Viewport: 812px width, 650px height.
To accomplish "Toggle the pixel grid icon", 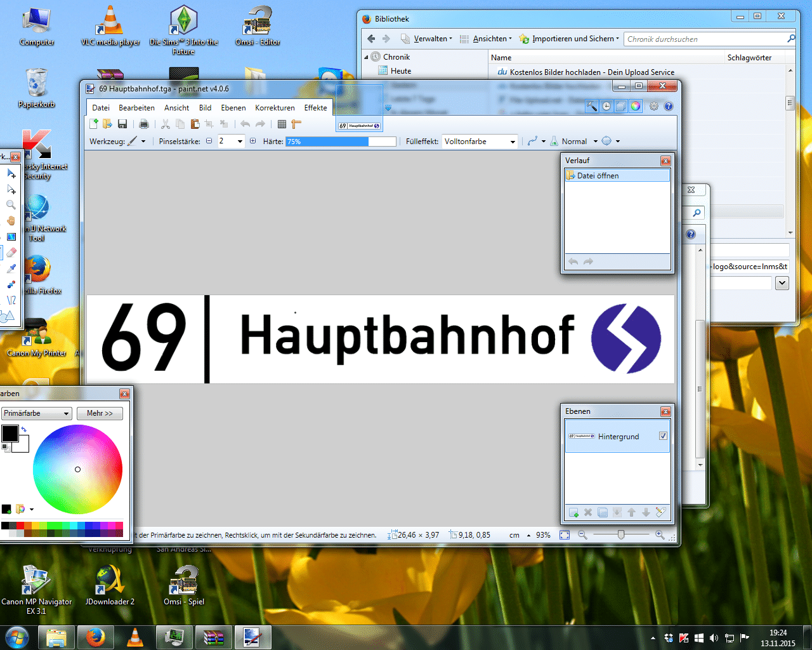I will click(282, 124).
